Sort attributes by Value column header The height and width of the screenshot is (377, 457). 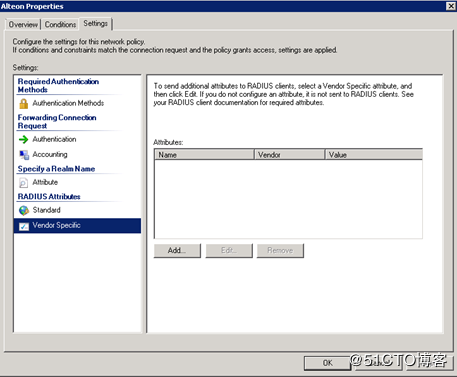(374, 155)
